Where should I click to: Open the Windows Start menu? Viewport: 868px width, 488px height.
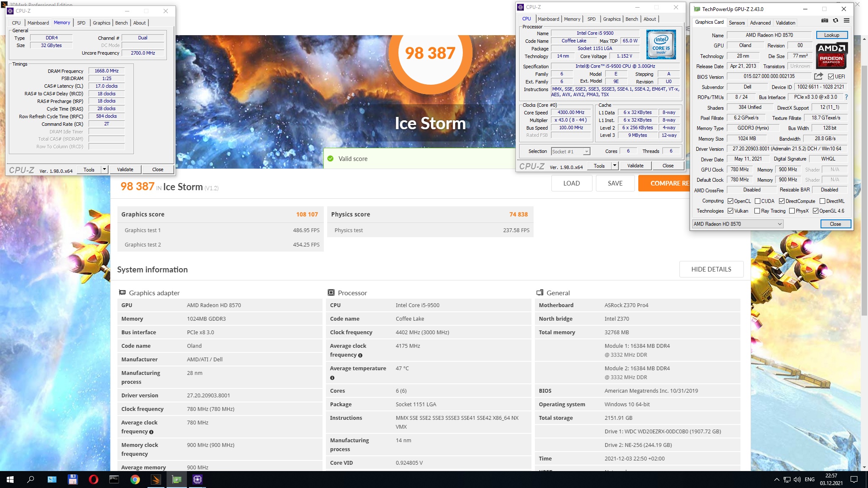point(10,480)
